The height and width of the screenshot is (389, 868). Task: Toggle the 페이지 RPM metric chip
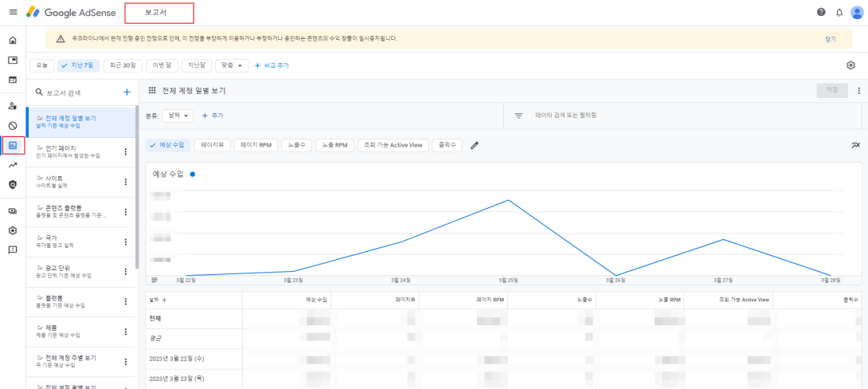pos(256,145)
